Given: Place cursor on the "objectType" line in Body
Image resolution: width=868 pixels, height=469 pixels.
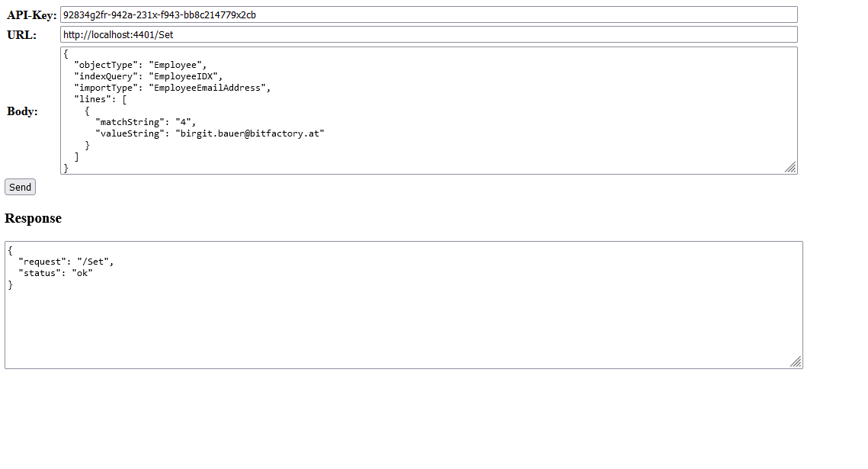Looking at the screenshot, I should [x=139, y=65].
